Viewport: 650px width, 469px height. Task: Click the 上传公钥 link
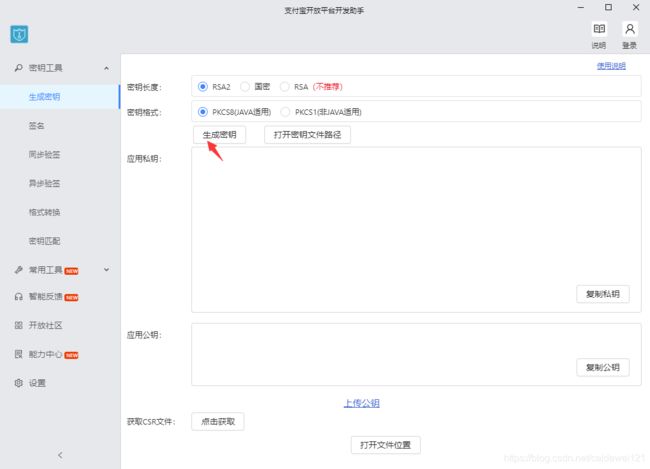361,403
